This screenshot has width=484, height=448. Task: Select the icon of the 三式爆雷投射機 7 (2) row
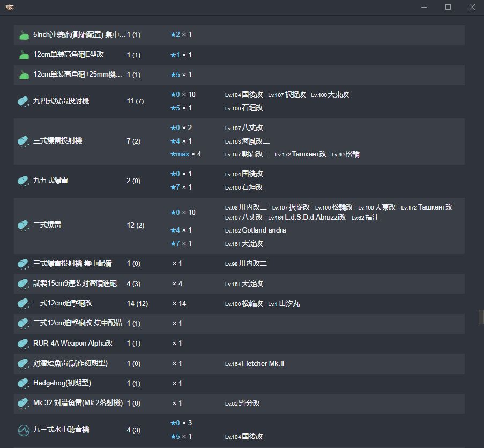[x=24, y=141]
